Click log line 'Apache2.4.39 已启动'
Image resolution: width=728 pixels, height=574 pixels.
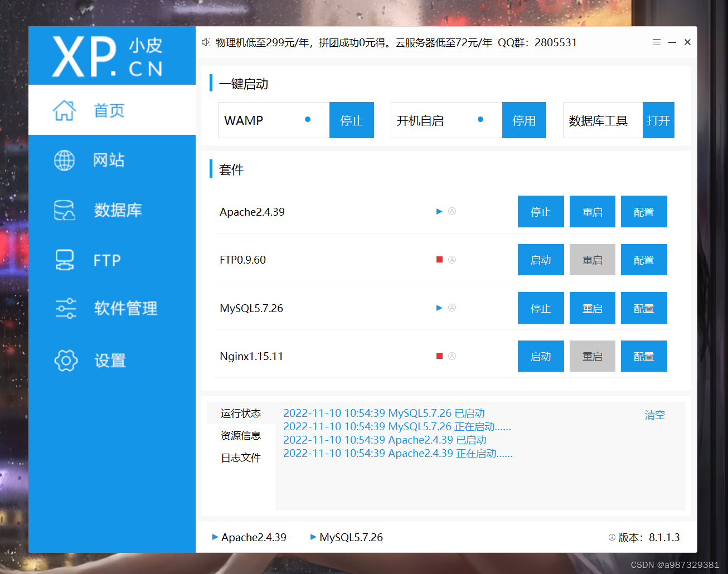coord(385,440)
